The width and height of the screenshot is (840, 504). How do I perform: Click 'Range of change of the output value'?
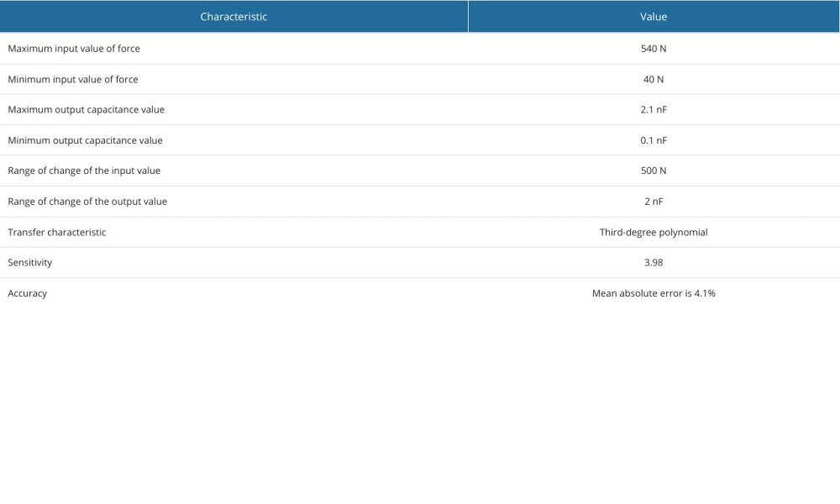[87, 202]
